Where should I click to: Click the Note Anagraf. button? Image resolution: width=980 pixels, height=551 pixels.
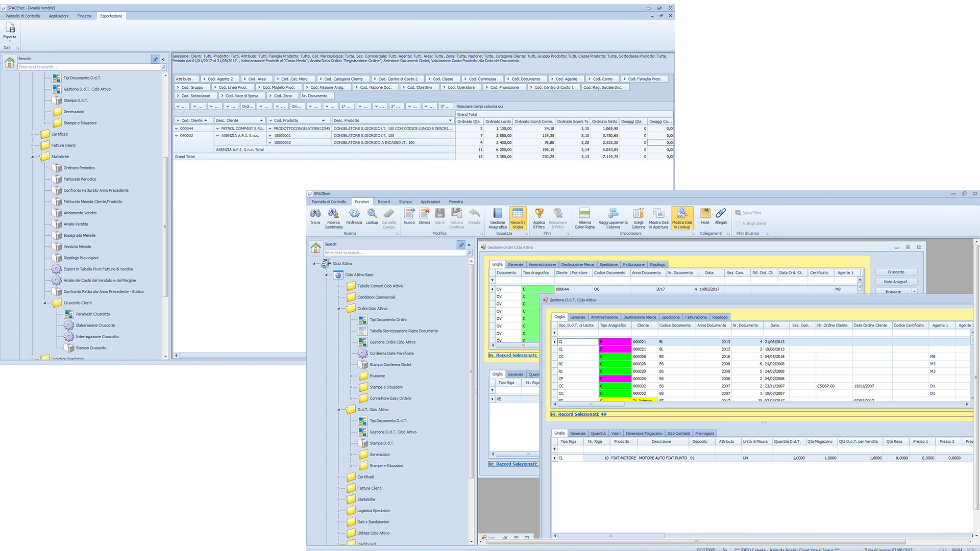(896, 282)
